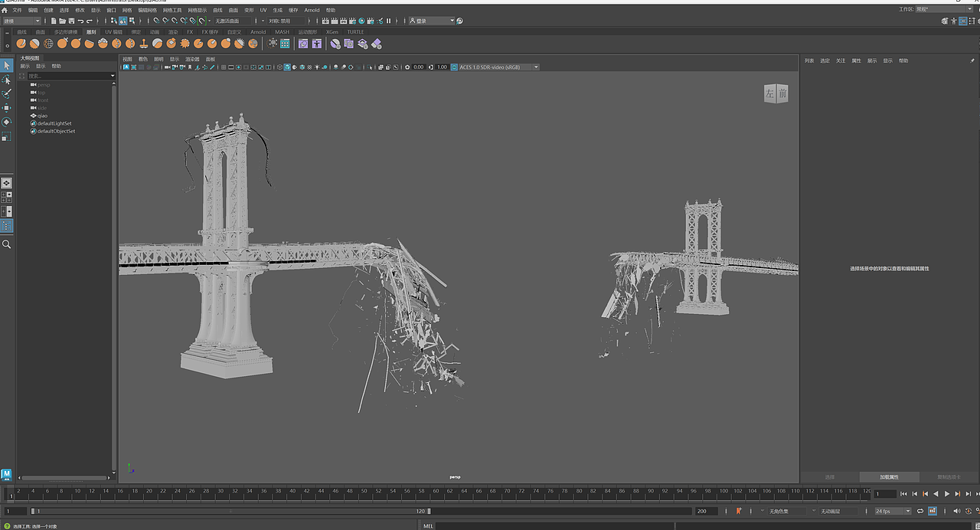Image resolution: width=980 pixels, height=530 pixels.
Task: Toggle wireframe cube icon in viewport toolbar
Action: [279, 67]
